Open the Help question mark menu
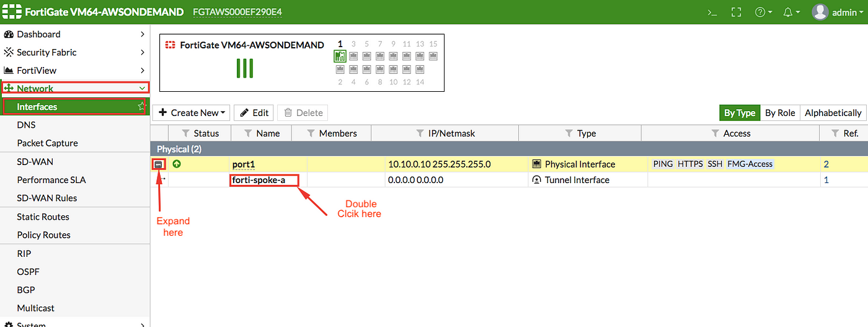868x327 pixels. pyautogui.click(x=763, y=12)
